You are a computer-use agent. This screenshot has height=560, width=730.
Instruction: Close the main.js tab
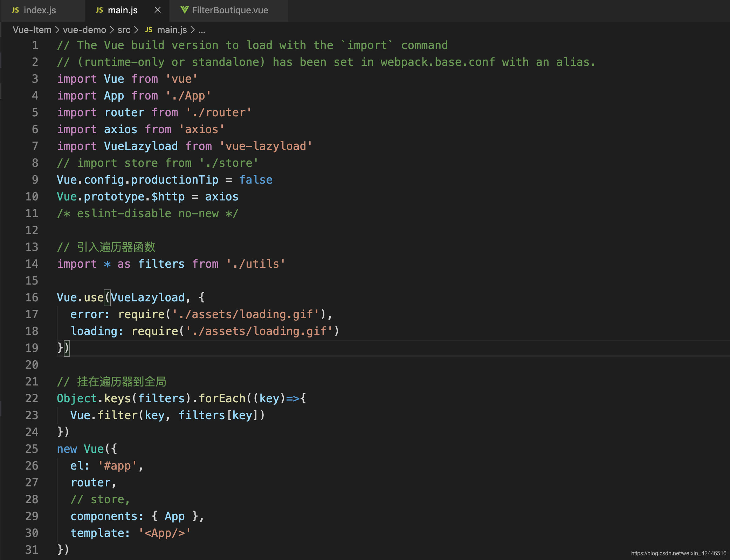coord(158,10)
